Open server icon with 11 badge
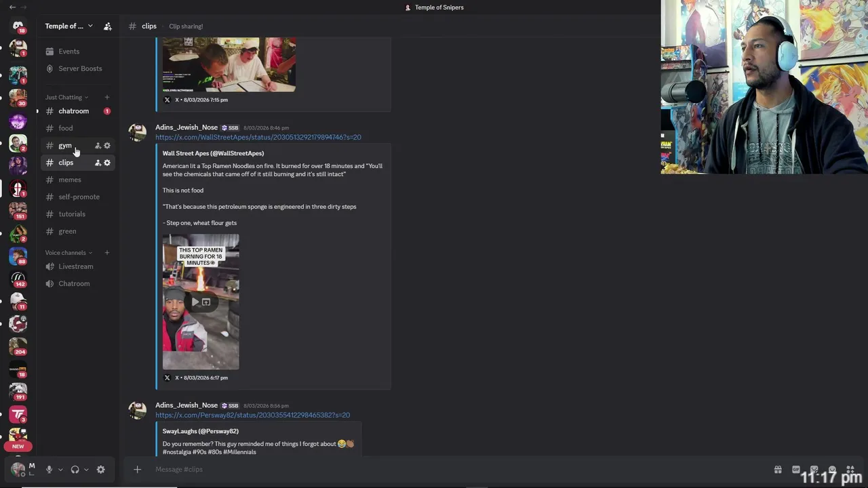This screenshot has height=488, width=868. click(18, 302)
